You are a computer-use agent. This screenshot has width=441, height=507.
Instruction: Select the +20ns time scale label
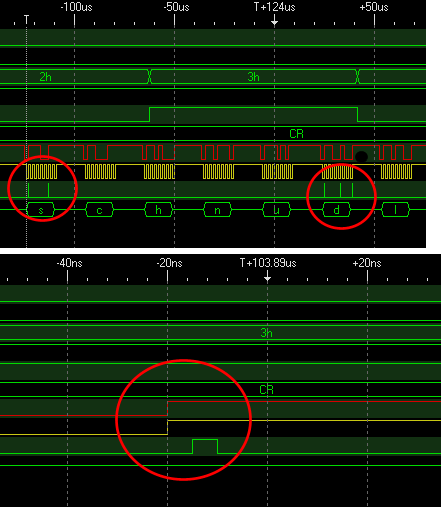coord(367,263)
